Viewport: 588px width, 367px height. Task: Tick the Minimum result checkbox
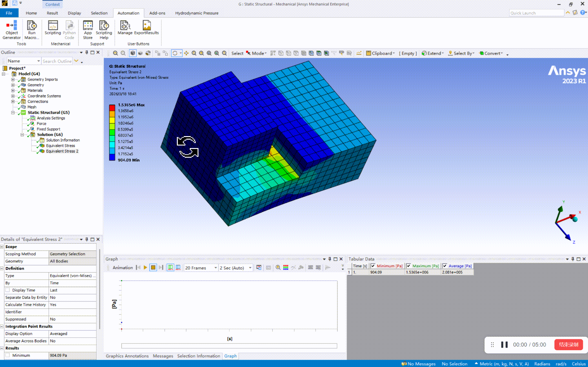(x=7, y=355)
